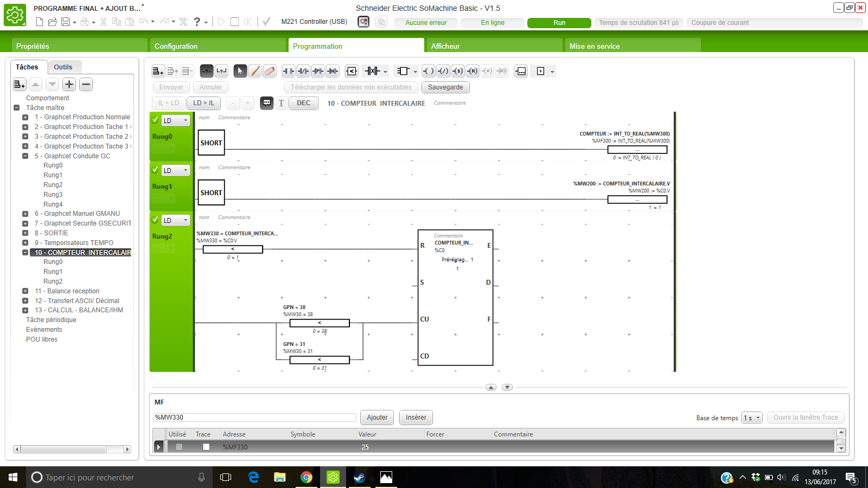Click the Ajouter button

(377, 418)
